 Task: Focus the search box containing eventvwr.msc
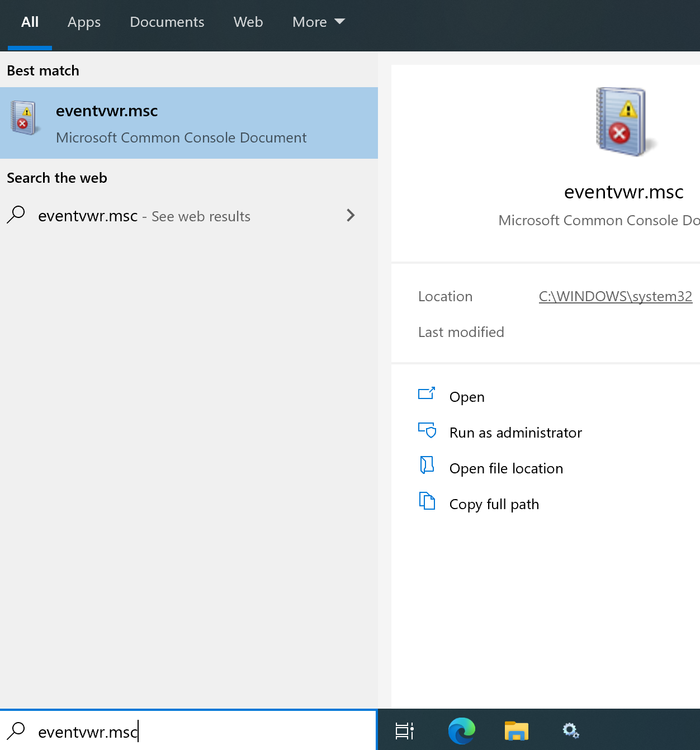[189, 730]
